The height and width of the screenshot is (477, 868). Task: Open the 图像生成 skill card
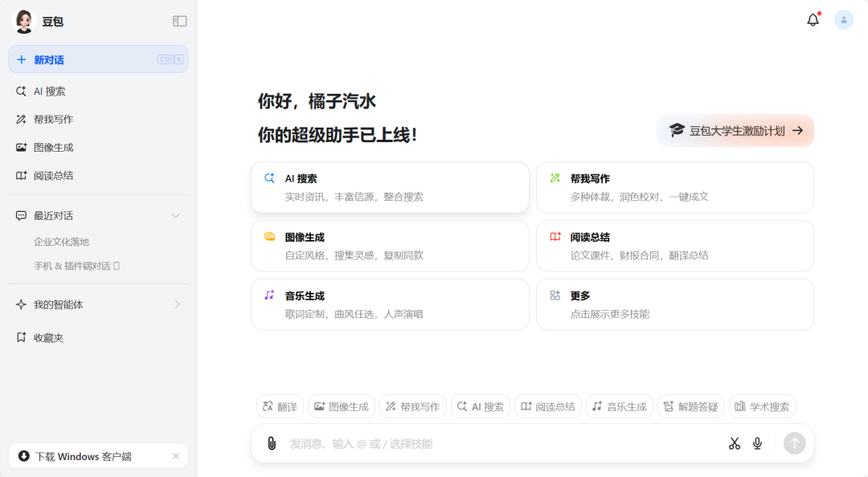point(391,246)
